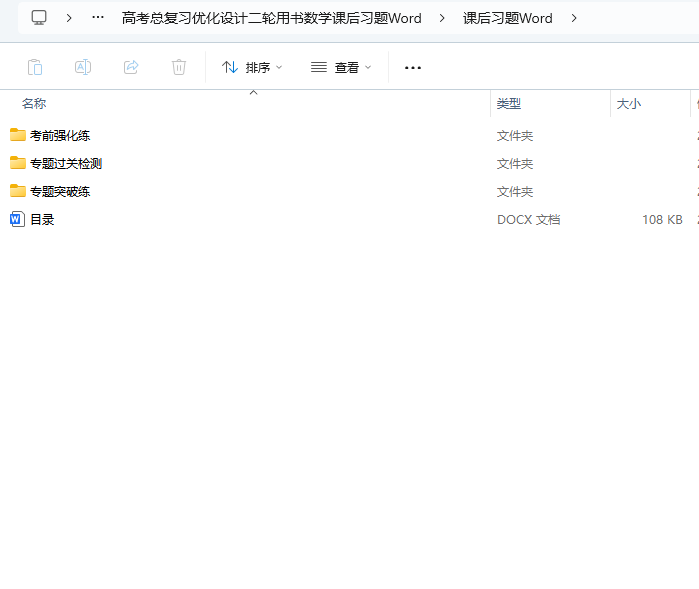The image size is (699, 589).
Task: Open the 查看 view dropdown
Action: (x=341, y=67)
